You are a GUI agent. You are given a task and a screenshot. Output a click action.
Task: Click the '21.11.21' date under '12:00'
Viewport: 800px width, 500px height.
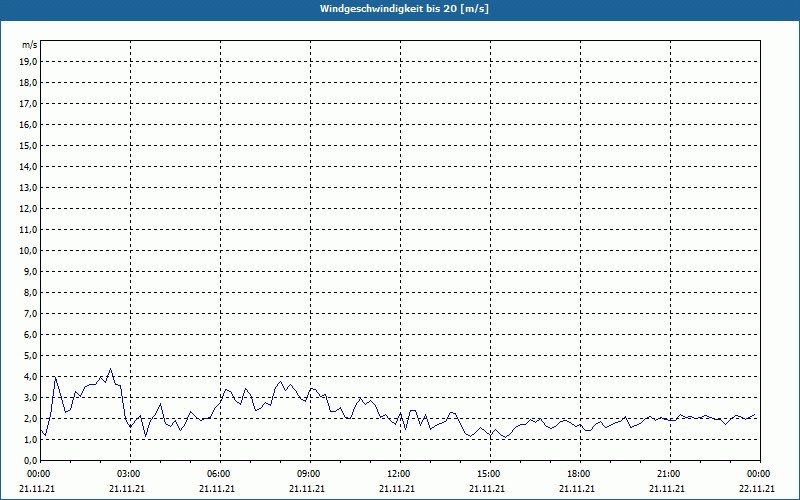(x=397, y=489)
